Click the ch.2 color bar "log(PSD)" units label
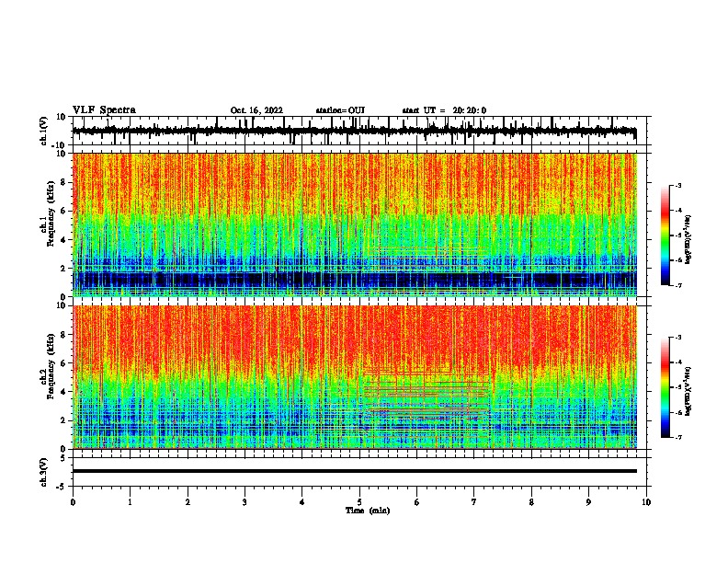Viewport: 728px width, 563px height. click(x=688, y=392)
